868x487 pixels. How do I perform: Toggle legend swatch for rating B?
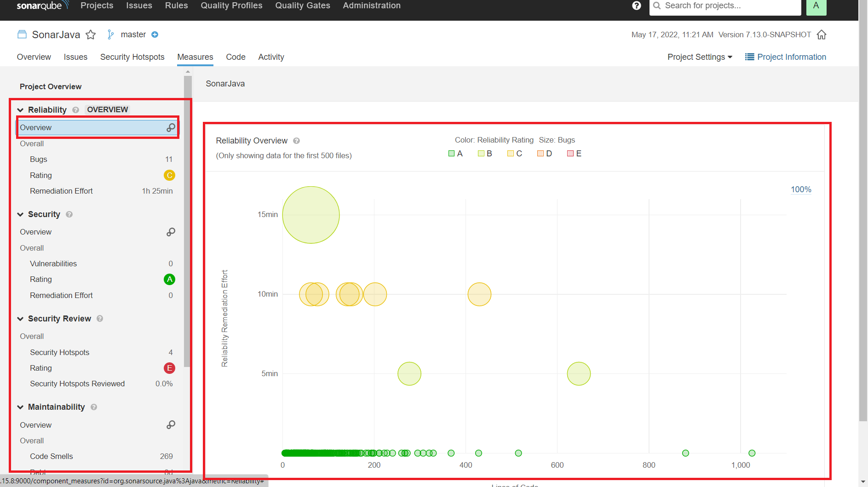point(481,154)
